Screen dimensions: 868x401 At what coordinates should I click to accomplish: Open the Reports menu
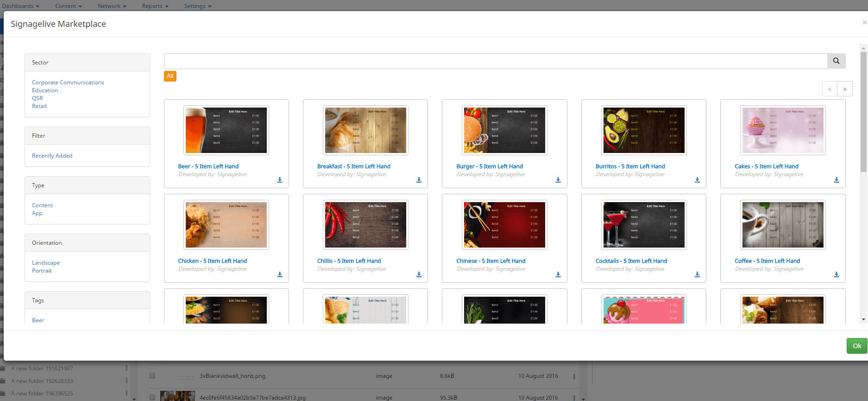tap(155, 6)
